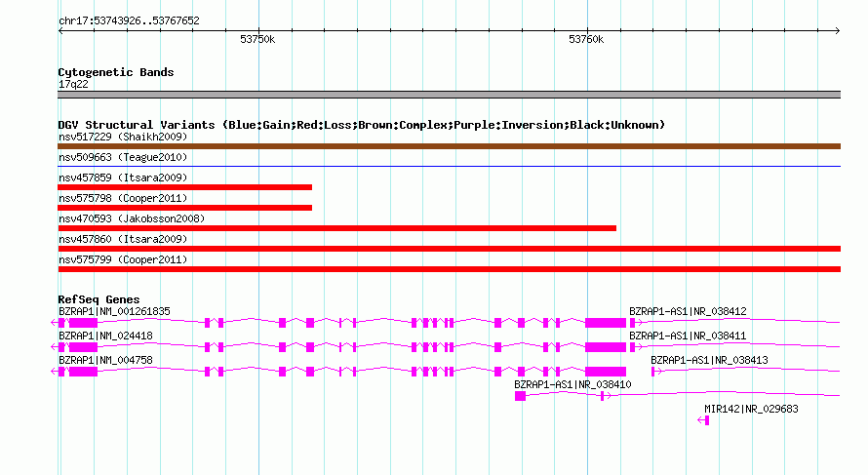This screenshot has width=868, height=475.
Task: Click the 17q22 cytogenetic band bar
Action: [x=449, y=95]
